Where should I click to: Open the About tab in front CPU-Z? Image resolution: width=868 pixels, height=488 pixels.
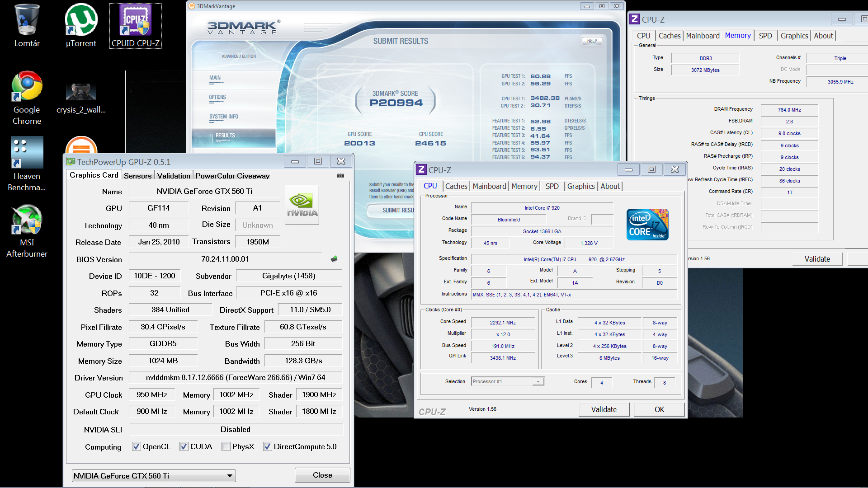tap(610, 186)
